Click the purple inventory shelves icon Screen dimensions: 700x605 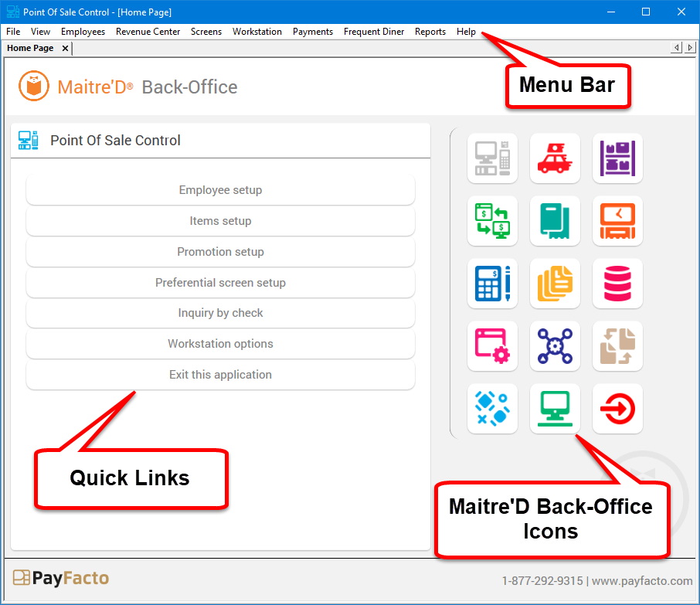point(617,158)
